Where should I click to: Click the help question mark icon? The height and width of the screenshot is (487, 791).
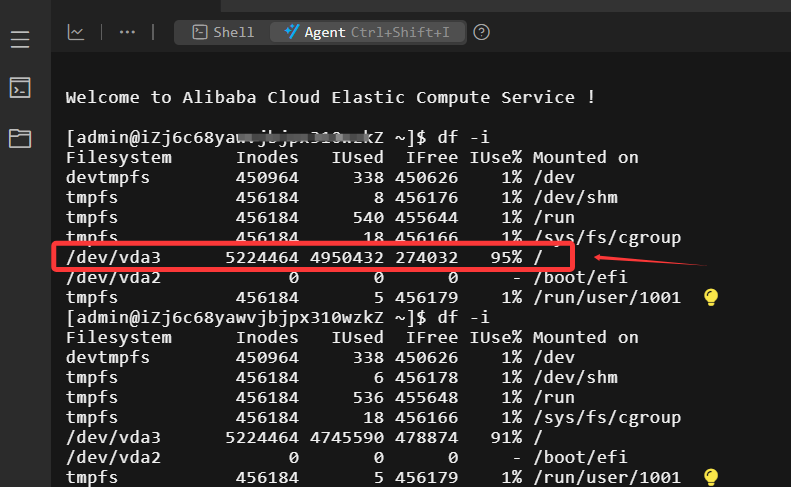pos(481,32)
